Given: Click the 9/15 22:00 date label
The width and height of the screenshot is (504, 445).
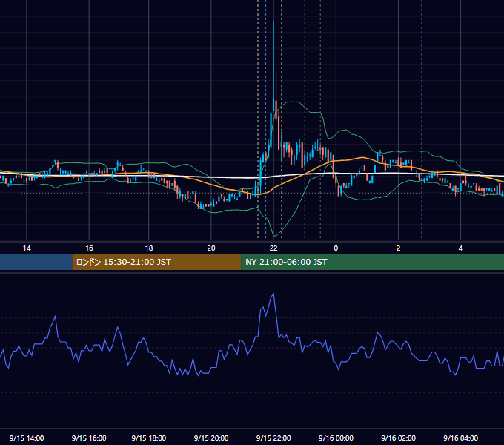Looking at the screenshot, I should [273, 438].
